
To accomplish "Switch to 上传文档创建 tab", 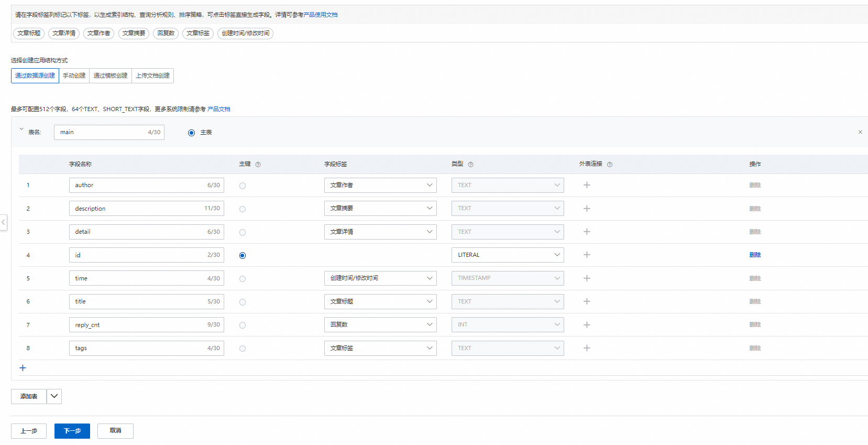I will point(152,75).
